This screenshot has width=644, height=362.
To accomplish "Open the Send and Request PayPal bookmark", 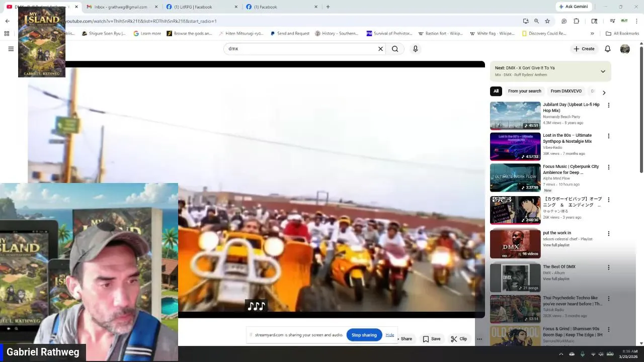I will [x=290, y=34].
